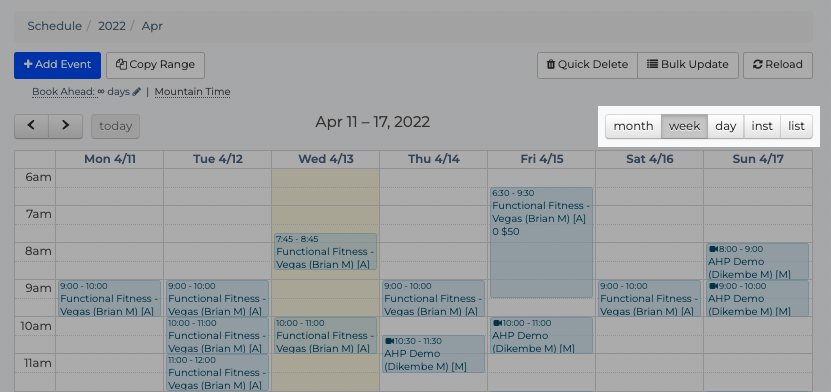Switch to inst view
The height and width of the screenshot is (392, 831).
click(x=762, y=127)
